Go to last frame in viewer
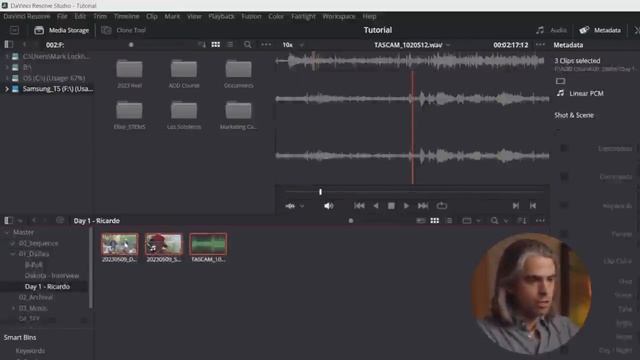 [x=423, y=206]
